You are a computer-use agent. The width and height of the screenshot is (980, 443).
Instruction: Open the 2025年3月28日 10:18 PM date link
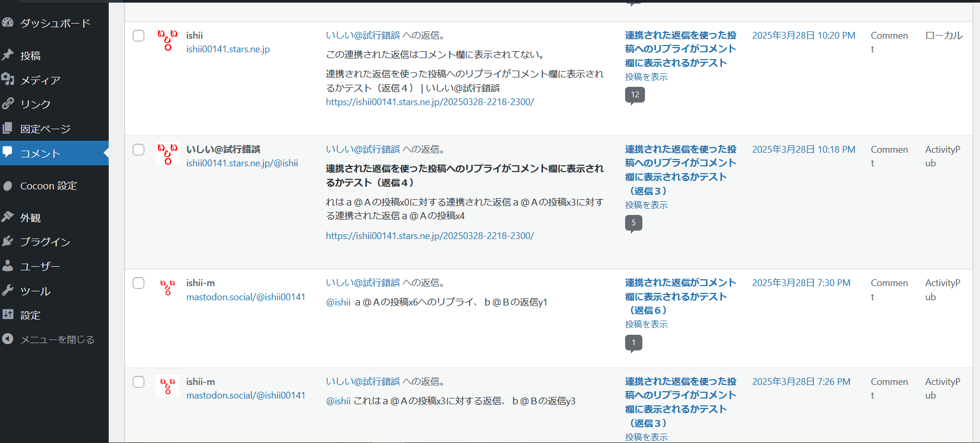(803, 150)
